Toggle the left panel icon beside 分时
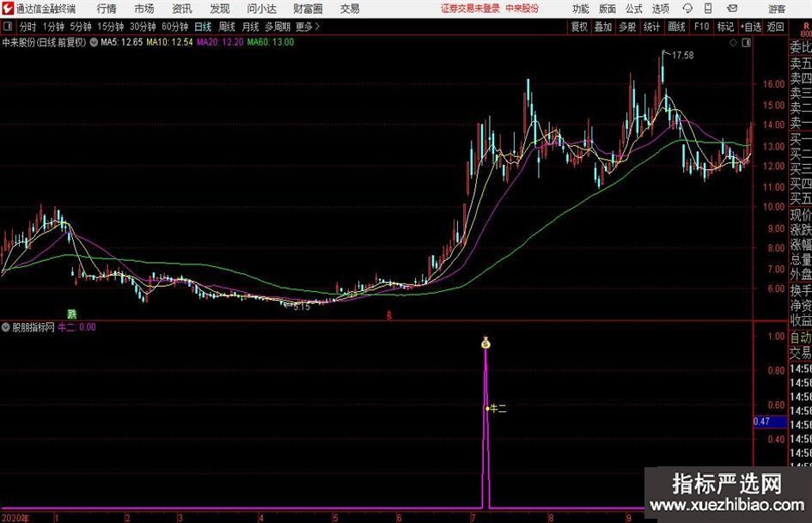The height and width of the screenshot is (523, 812). pyautogui.click(x=8, y=27)
